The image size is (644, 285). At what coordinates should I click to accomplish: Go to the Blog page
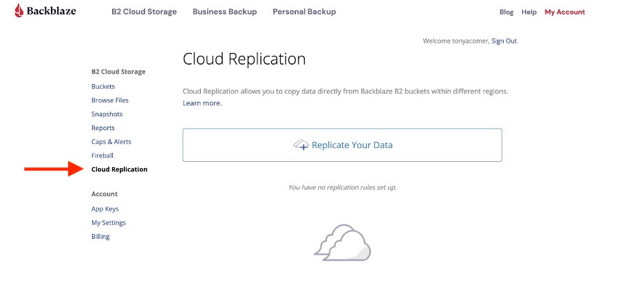tap(506, 12)
